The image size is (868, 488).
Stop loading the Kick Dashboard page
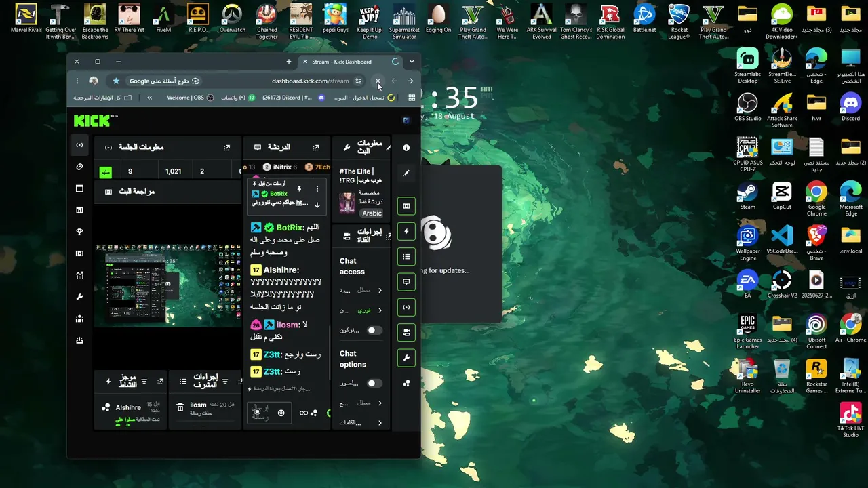click(378, 81)
